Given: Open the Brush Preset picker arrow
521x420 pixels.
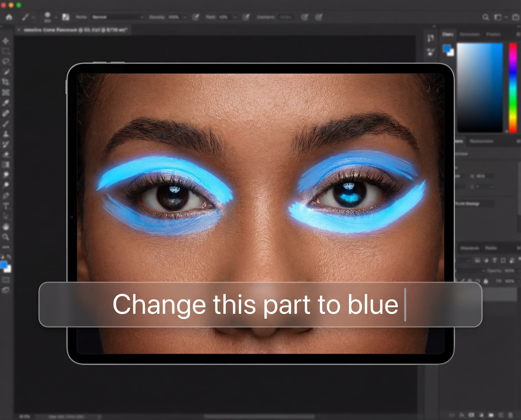Looking at the screenshot, I should point(56,17).
